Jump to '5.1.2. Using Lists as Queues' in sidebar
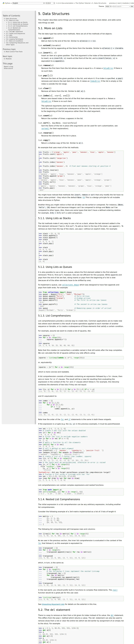The width and height of the screenshot is (134, 644). click(x=18, y=24)
